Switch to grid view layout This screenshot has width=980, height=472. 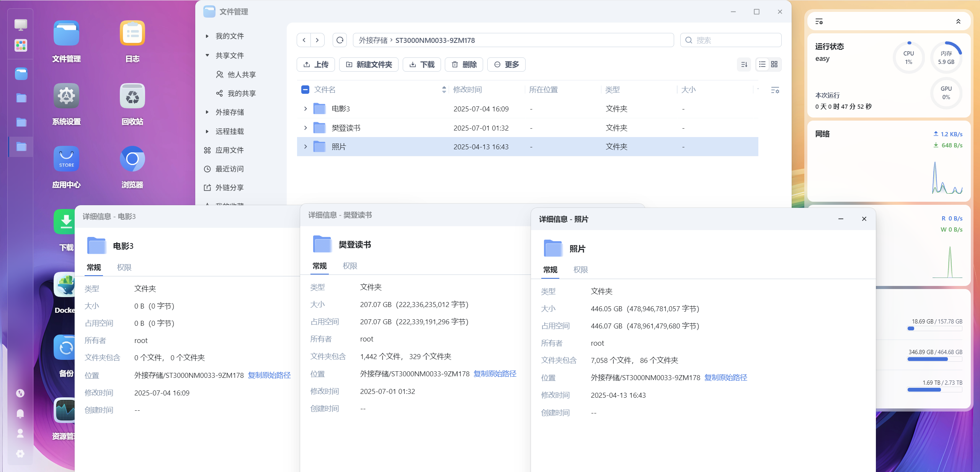click(774, 64)
